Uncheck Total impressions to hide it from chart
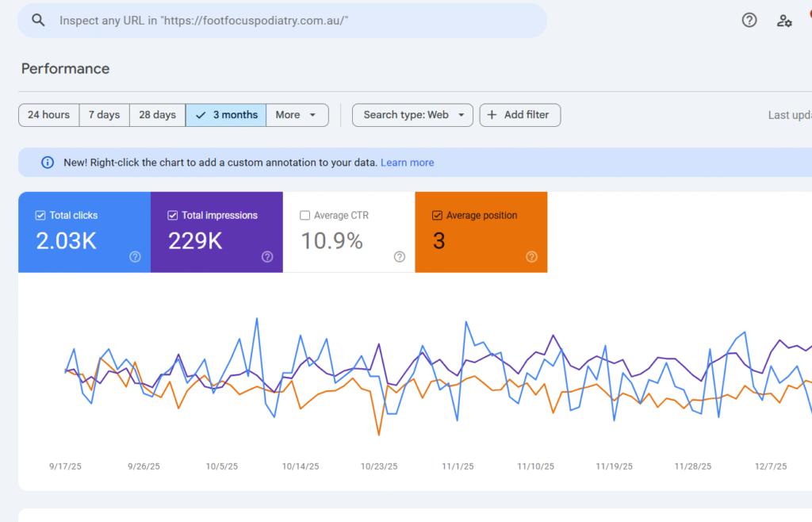Screen dimensions: 812x522 point(172,215)
